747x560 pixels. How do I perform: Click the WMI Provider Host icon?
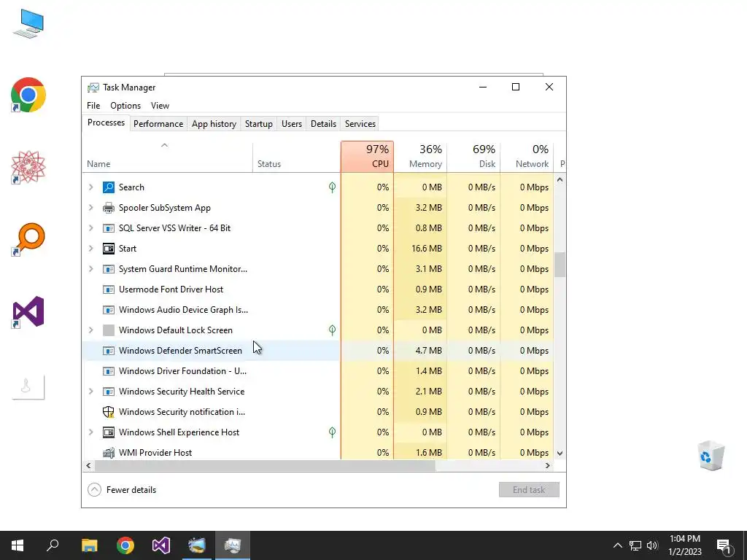coord(109,452)
